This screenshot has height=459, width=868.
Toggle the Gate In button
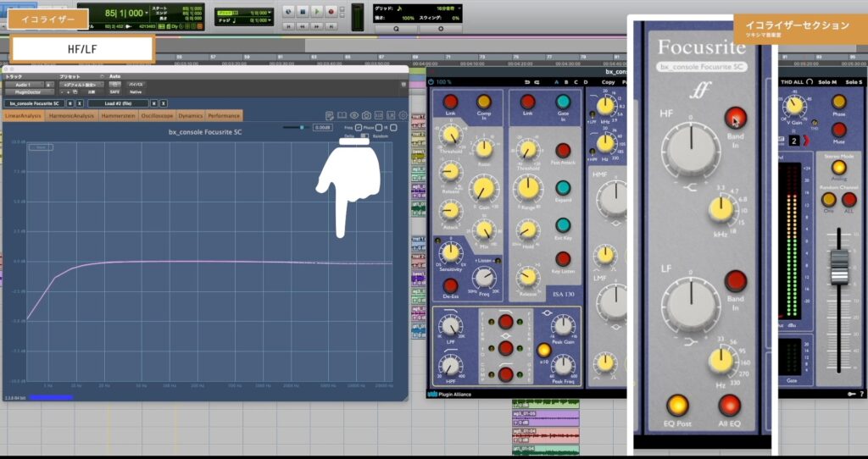[x=563, y=102]
